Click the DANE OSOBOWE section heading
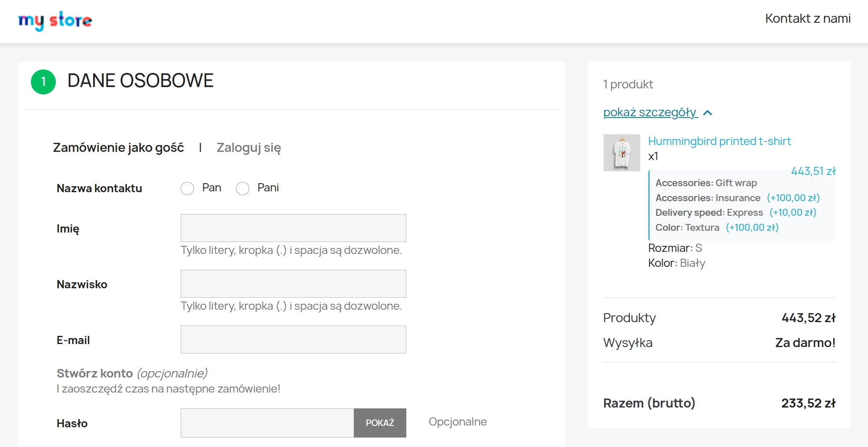The image size is (868, 447). (141, 80)
